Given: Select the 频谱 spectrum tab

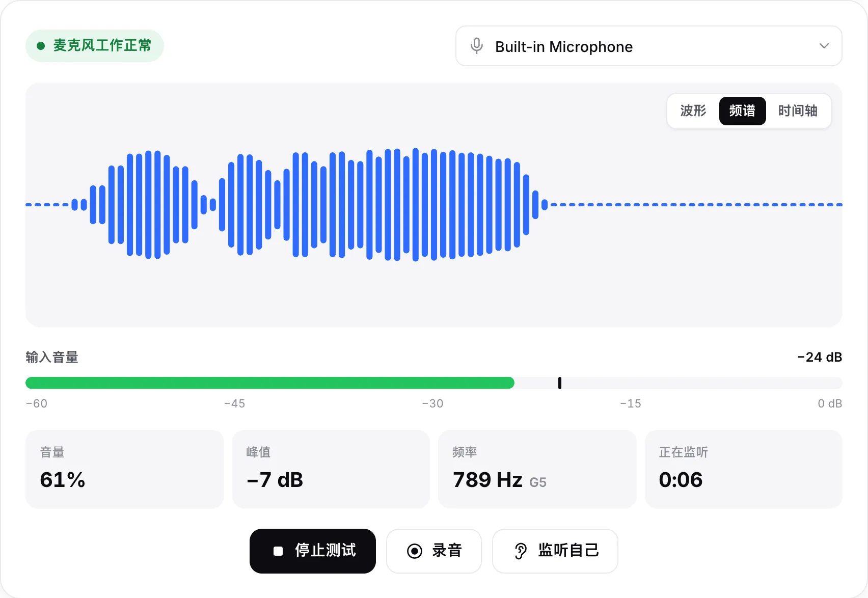Looking at the screenshot, I should [742, 111].
